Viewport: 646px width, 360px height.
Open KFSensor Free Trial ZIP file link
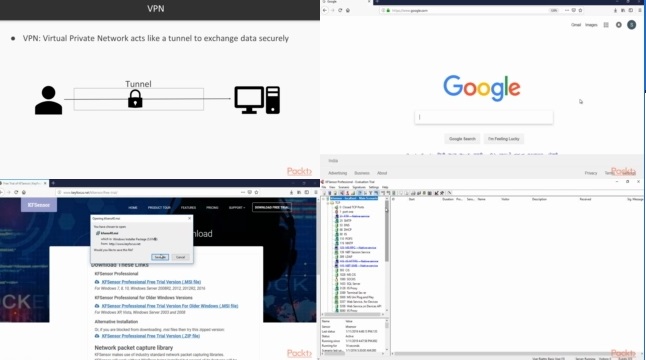tap(151, 336)
